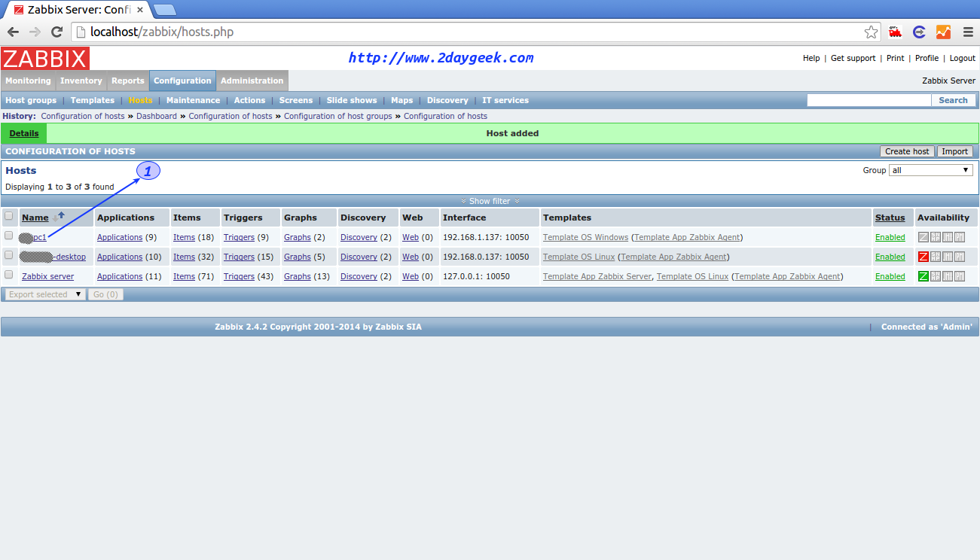The image size is (980, 560).
Task: Open the Group dropdown set to all
Action: tap(931, 170)
